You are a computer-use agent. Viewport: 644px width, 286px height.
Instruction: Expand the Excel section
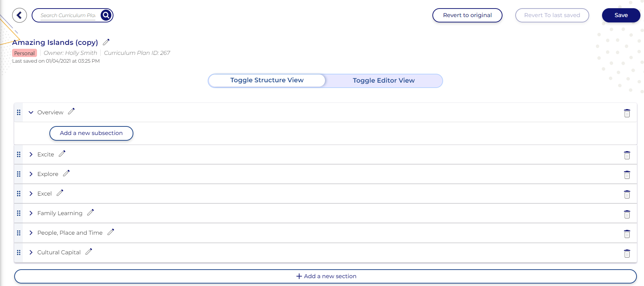31,194
